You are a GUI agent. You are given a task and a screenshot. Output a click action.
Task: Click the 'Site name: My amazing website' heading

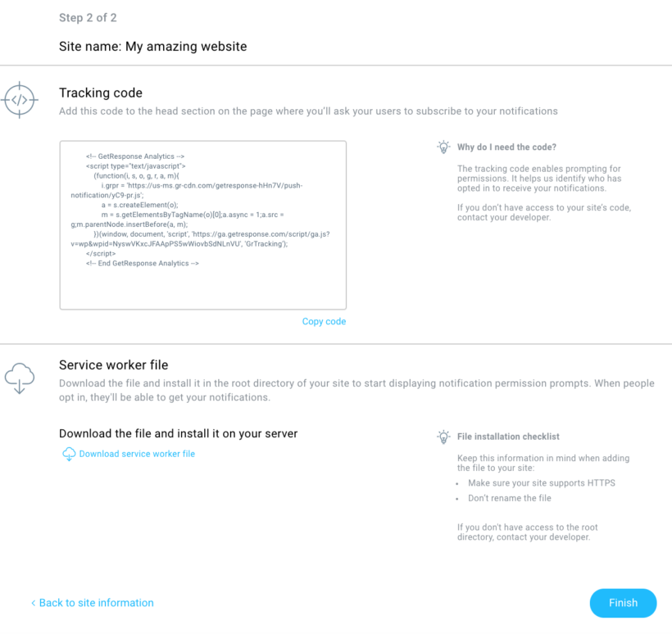pos(152,47)
